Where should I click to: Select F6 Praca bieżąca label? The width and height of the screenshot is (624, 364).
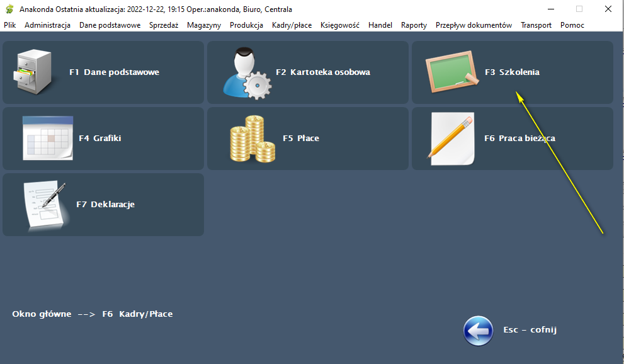point(519,138)
